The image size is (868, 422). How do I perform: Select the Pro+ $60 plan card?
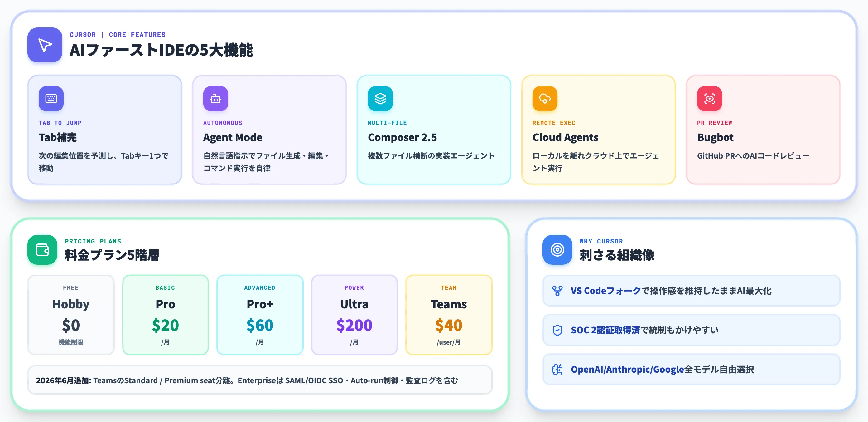(x=260, y=315)
